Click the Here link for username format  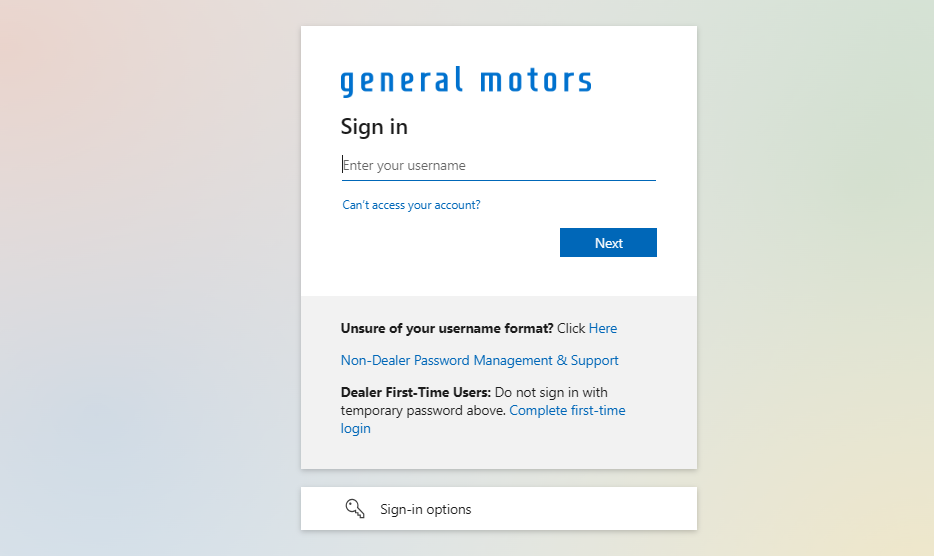(602, 328)
